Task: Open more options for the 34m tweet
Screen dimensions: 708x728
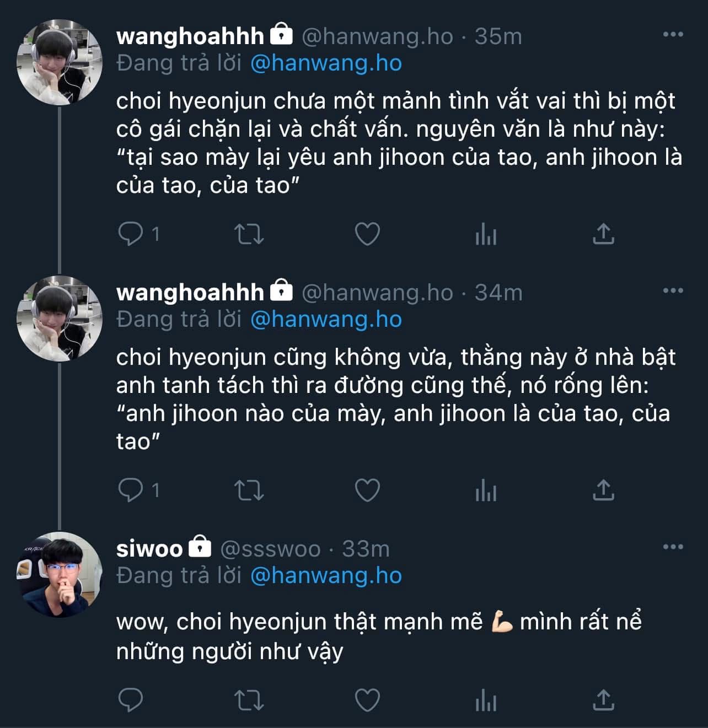Action: [x=673, y=291]
